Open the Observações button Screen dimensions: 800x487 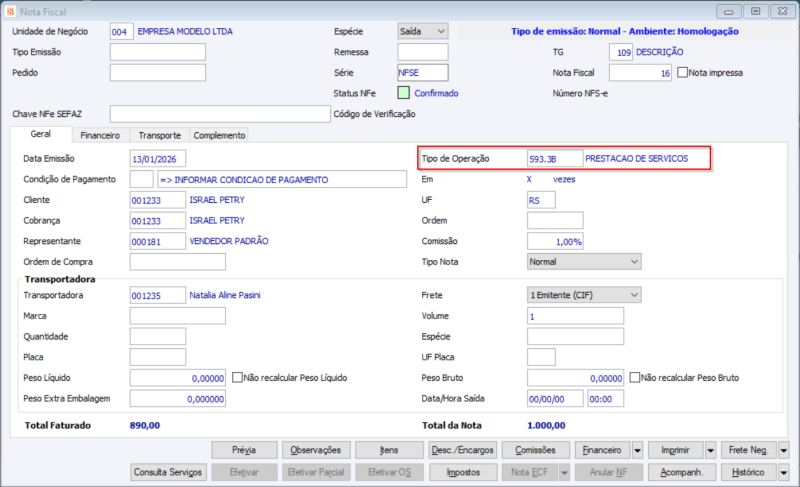pyautogui.click(x=316, y=450)
